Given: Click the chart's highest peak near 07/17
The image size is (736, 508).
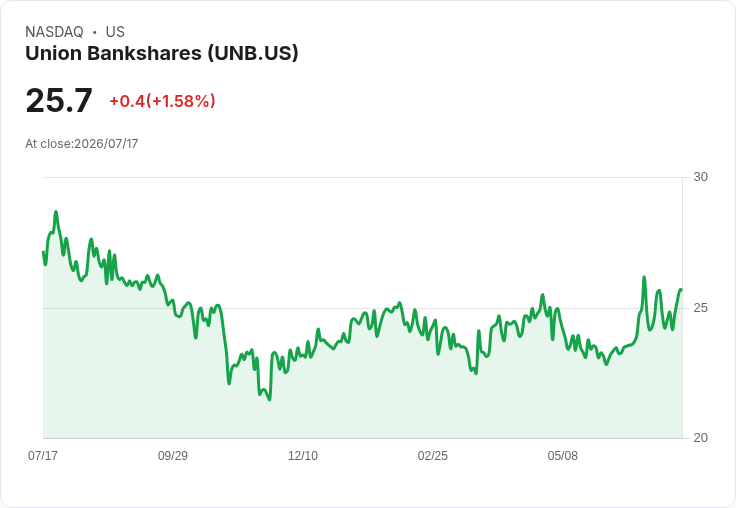Looking at the screenshot, I should coord(56,212).
